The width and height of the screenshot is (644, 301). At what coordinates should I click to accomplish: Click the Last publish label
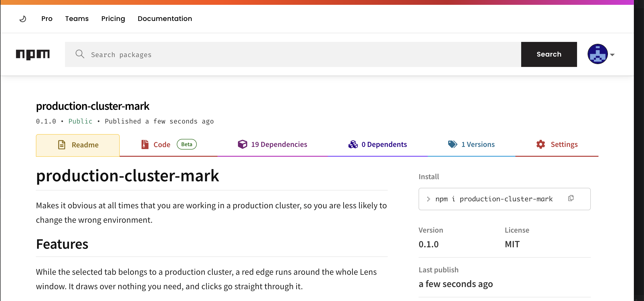(439, 270)
